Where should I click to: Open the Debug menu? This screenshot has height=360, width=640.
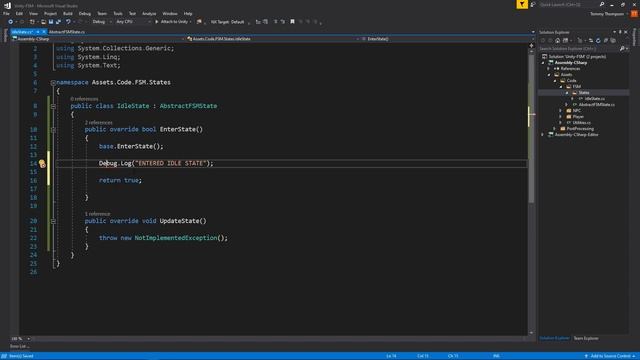(85, 13)
